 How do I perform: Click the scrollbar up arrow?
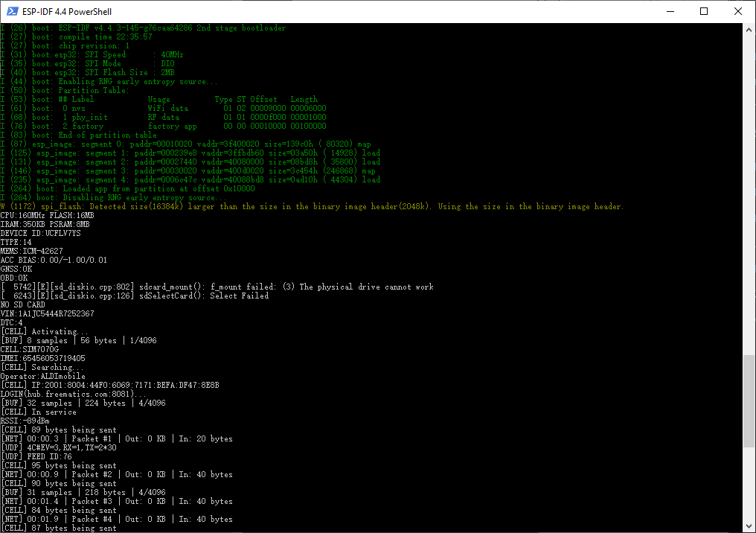tap(749, 30)
